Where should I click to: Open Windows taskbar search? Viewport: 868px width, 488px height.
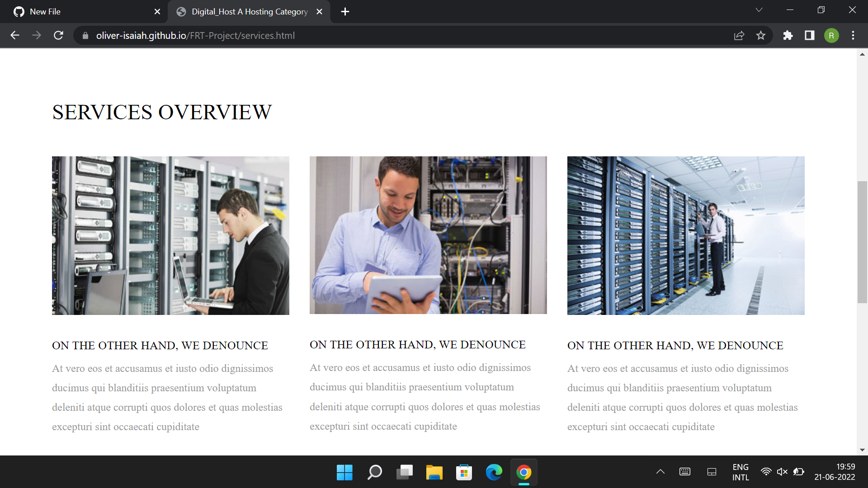(374, 472)
